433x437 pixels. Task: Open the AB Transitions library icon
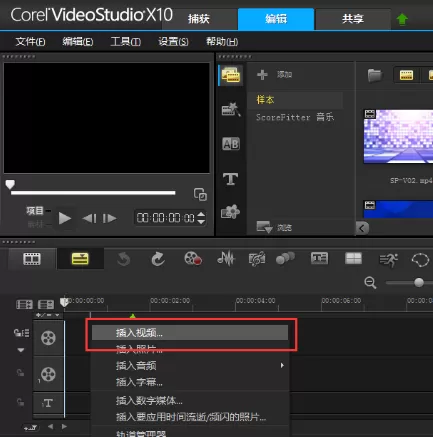click(x=231, y=144)
